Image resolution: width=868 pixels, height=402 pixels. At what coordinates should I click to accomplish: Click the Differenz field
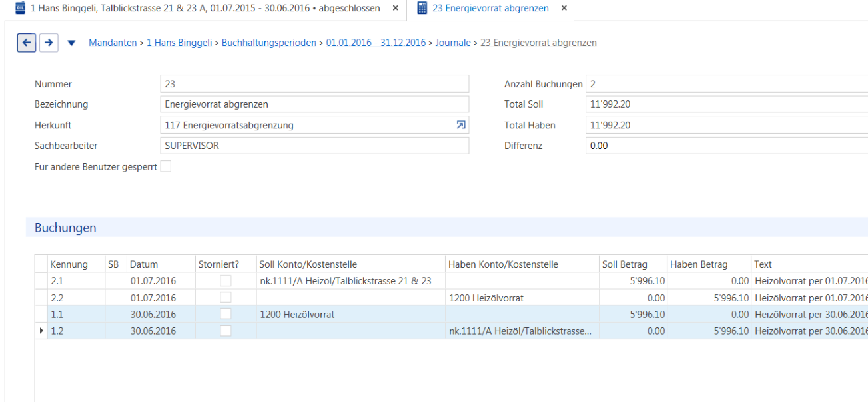click(x=727, y=146)
